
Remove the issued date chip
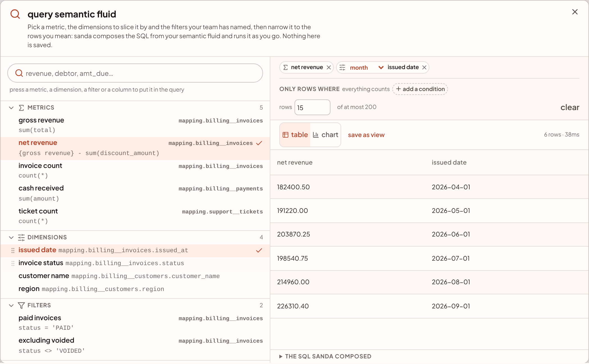[x=424, y=67]
